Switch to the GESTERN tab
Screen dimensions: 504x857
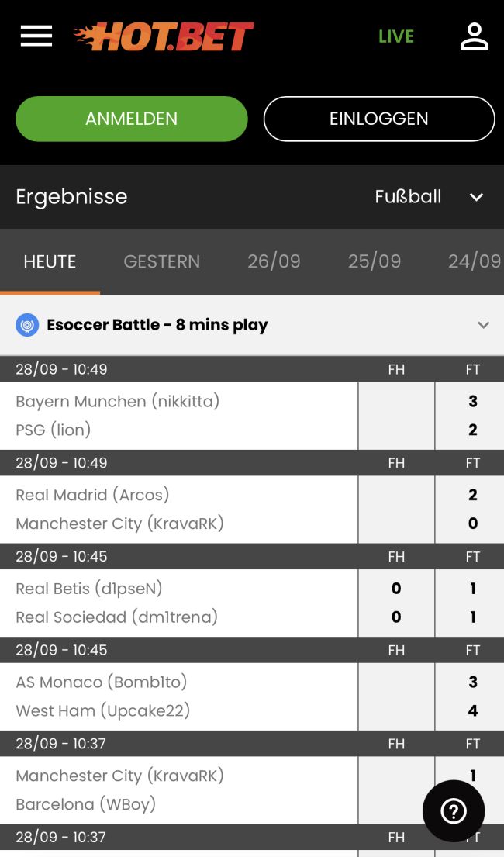[161, 261]
